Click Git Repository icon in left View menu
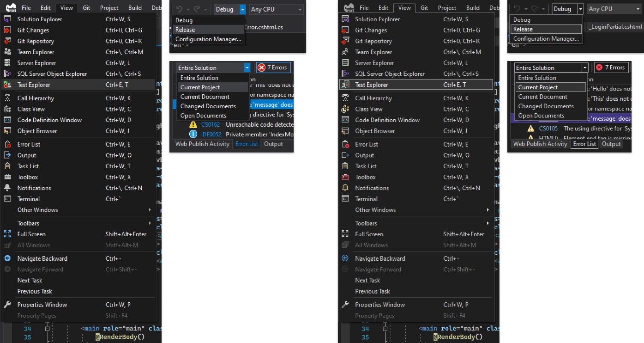644x343 pixels. click(7, 41)
